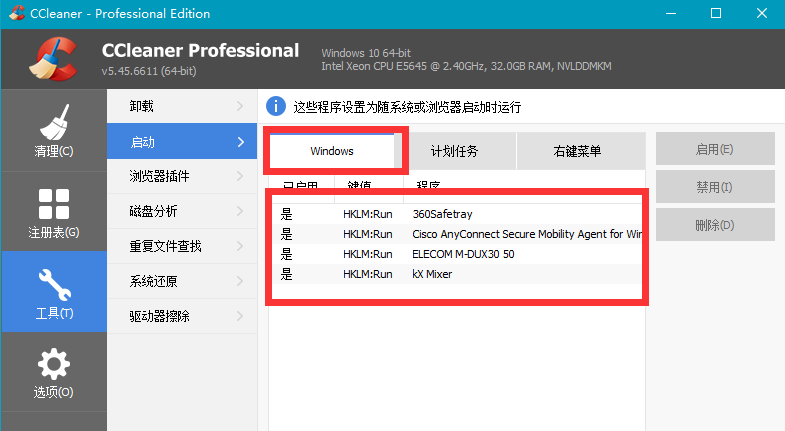
Task: Click the blue info icon
Action: (276, 107)
